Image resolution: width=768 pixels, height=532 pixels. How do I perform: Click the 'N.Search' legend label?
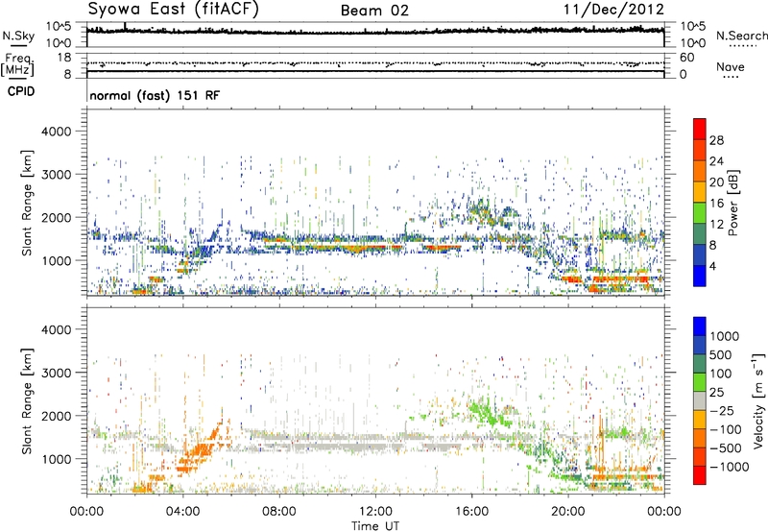click(x=741, y=36)
